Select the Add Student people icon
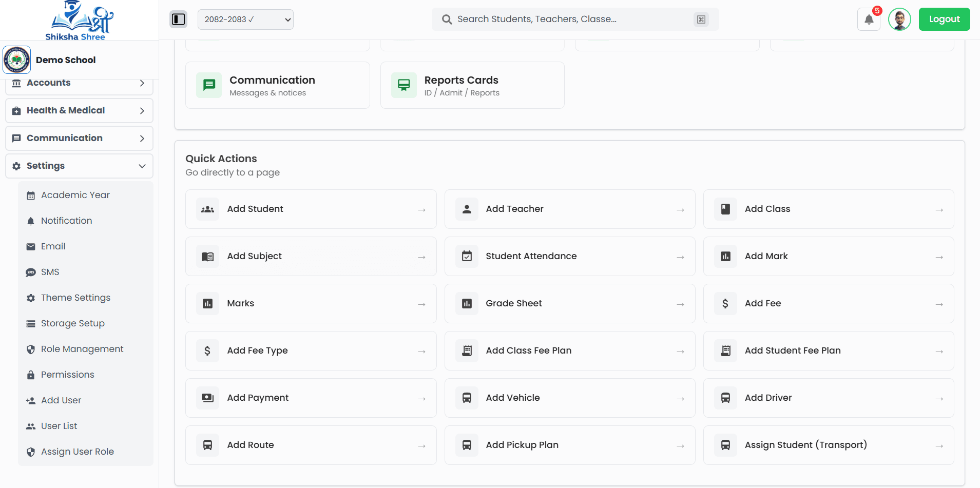The width and height of the screenshot is (980, 488). coord(207,209)
